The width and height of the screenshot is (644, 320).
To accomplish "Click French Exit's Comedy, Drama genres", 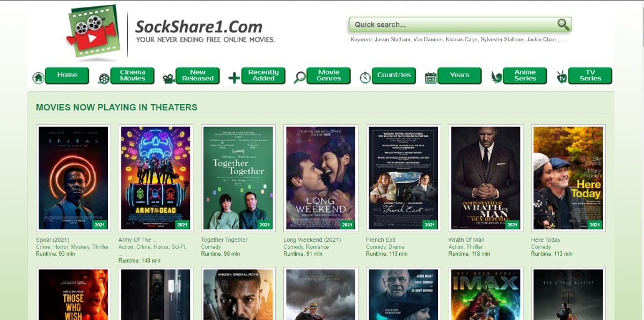I will coord(384,247).
